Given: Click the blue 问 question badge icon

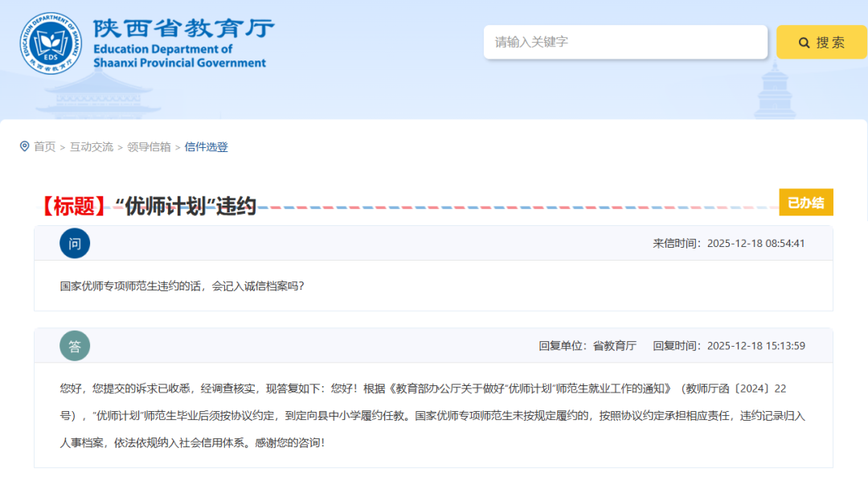Looking at the screenshot, I should click(75, 243).
